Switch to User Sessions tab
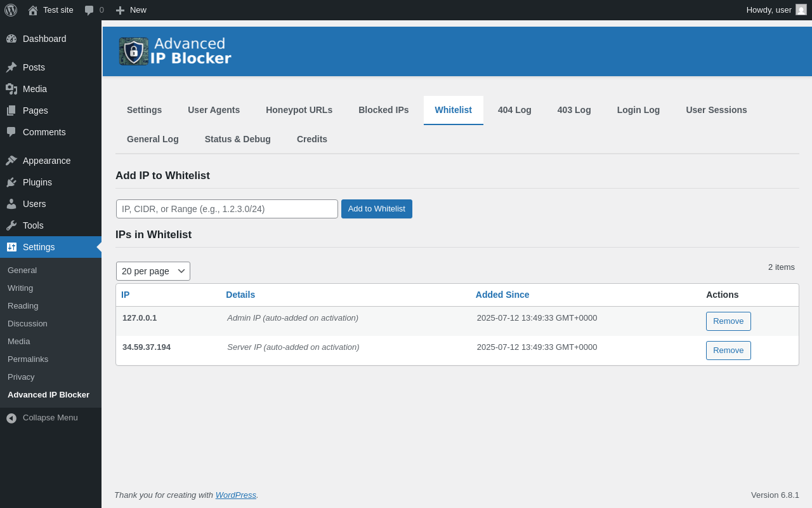 coord(716,110)
